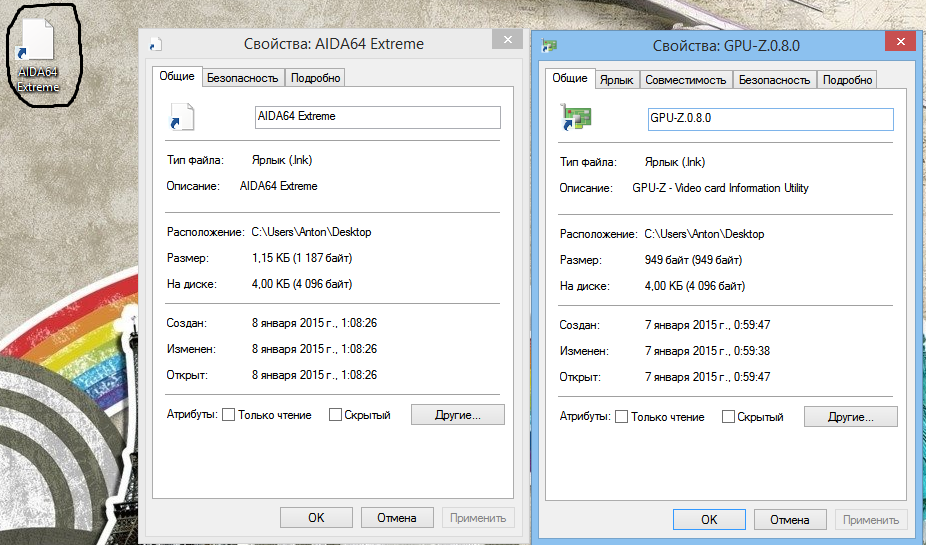This screenshot has height=545, width=926.
Task: Open Безопасность tab in GPU-Z properties window
Action: [x=774, y=80]
